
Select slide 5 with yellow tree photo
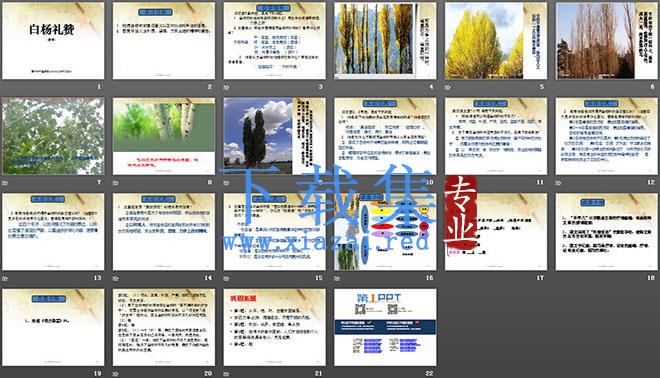click(x=496, y=41)
